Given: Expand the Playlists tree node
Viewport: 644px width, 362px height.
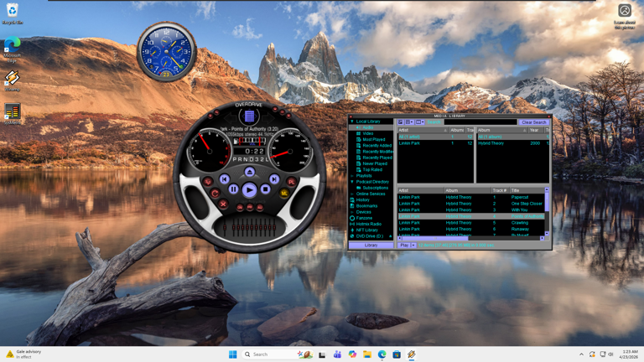Looking at the screenshot, I should [x=352, y=176].
